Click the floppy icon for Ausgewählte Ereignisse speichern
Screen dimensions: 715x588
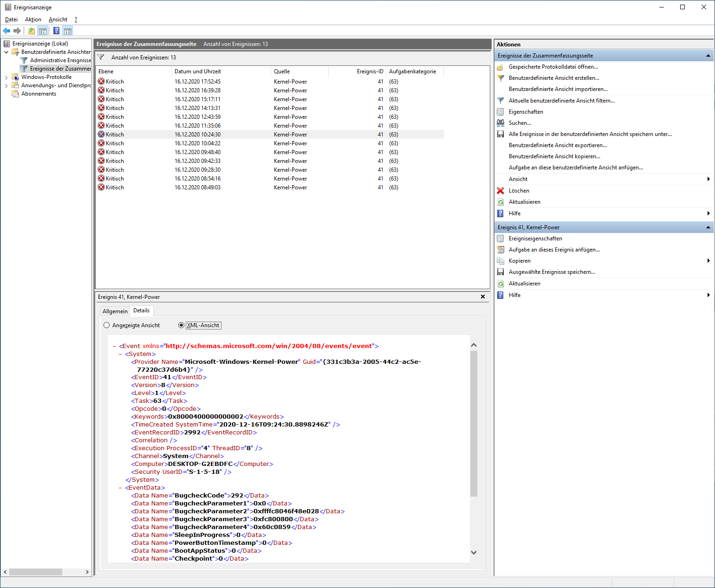(x=500, y=272)
